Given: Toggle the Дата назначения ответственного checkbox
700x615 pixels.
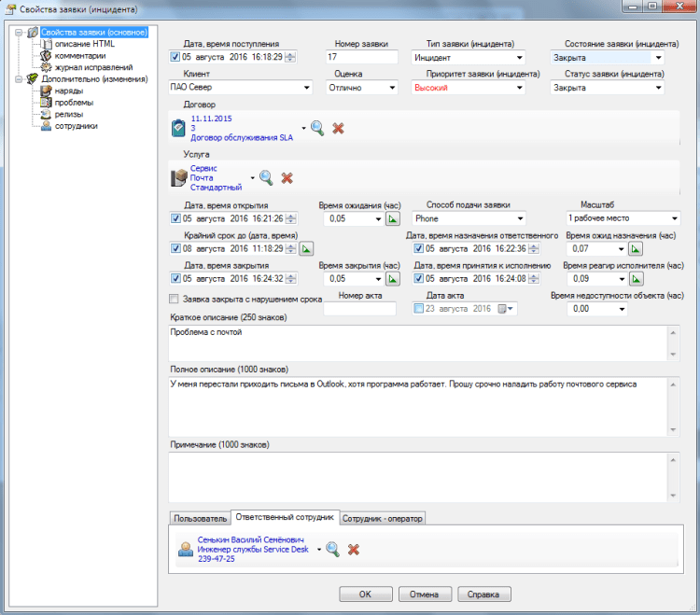Looking at the screenshot, I should [x=418, y=248].
